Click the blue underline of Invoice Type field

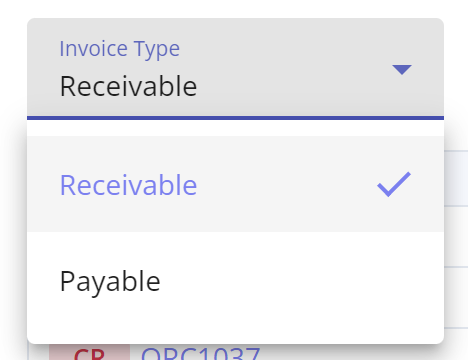click(x=235, y=118)
